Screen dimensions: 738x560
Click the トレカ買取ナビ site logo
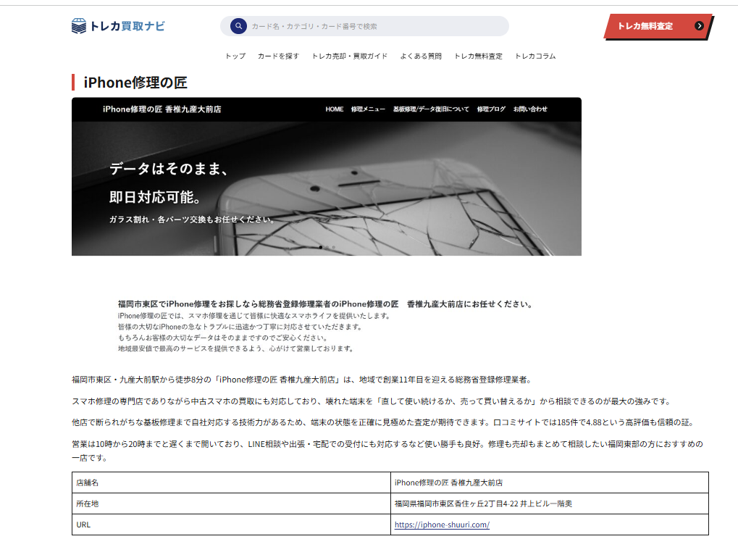click(118, 26)
